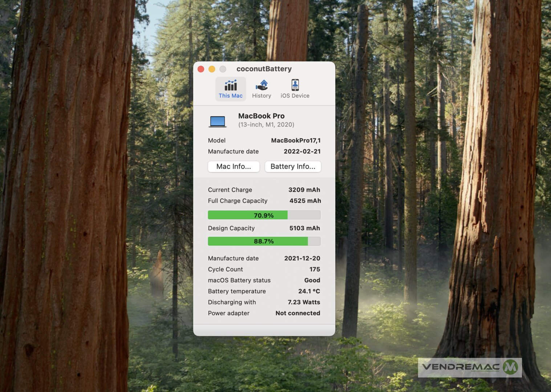The width and height of the screenshot is (551, 392).
Task: Minimize coconutBattery with yellow button
Action: pos(212,69)
